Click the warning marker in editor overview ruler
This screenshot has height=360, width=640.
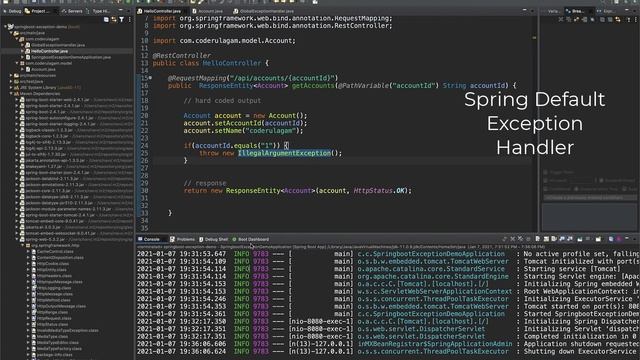click(534, 38)
